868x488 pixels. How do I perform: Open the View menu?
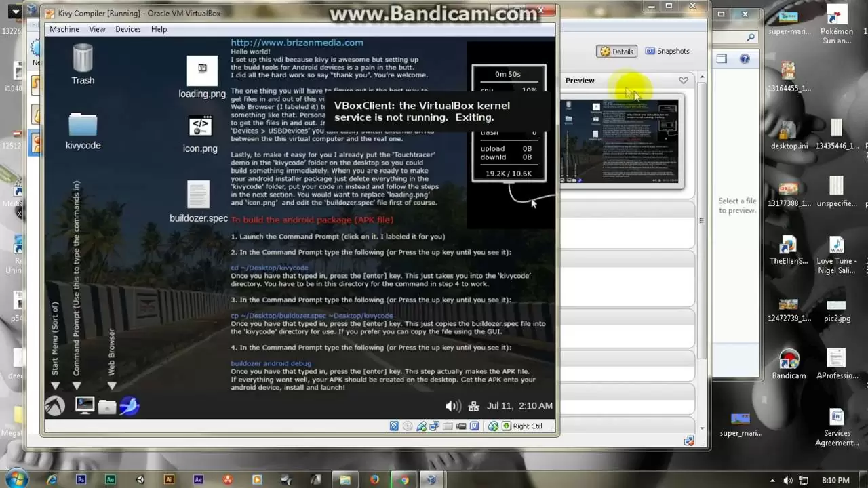coord(97,29)
